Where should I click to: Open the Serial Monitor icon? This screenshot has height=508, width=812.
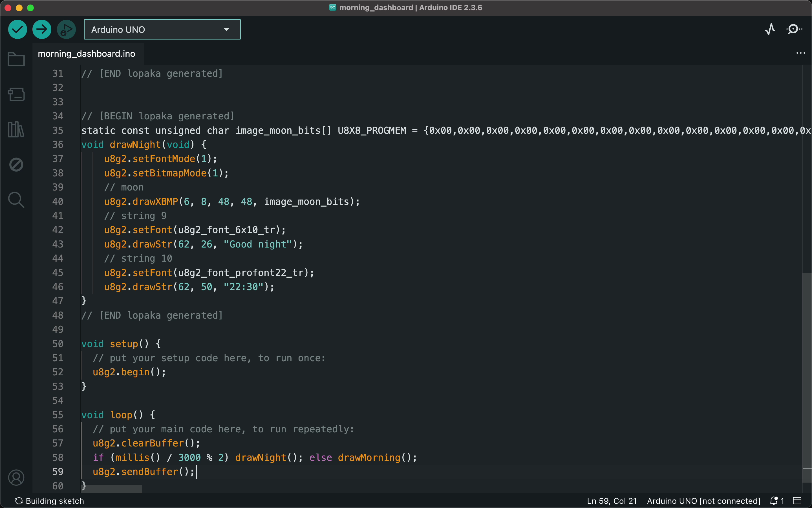pos(794,30)
